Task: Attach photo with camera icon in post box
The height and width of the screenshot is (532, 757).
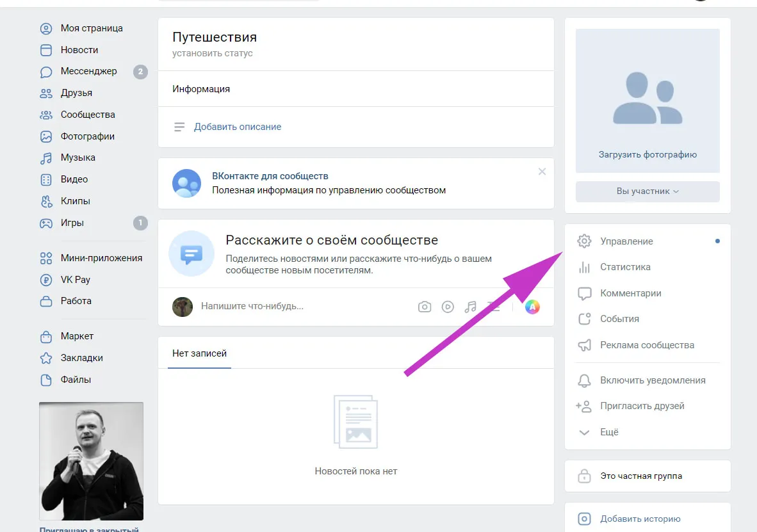Action: click(x=425, y=307)
